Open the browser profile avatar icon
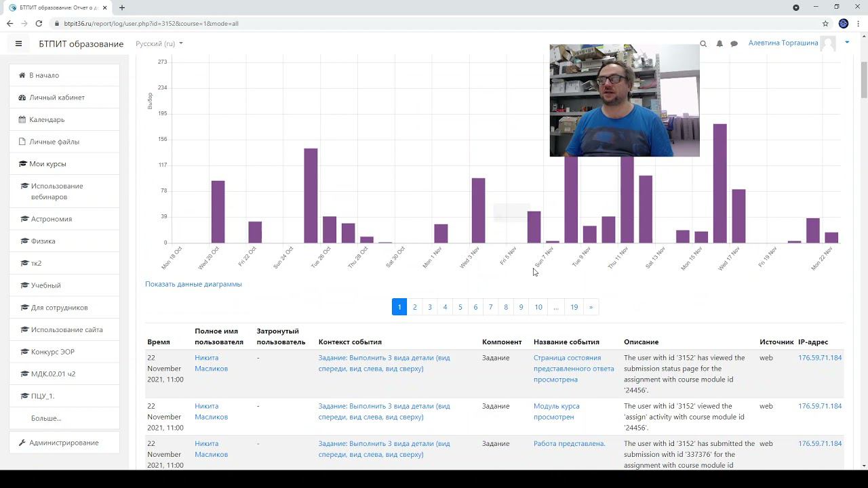868x488 pixels. tap(844, 23)
